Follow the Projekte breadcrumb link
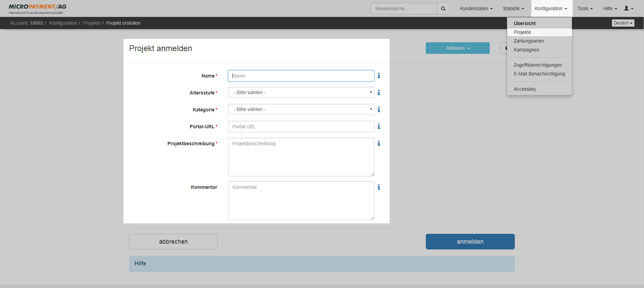Viewport: 644px width, 288px height. tap(92, 23)
